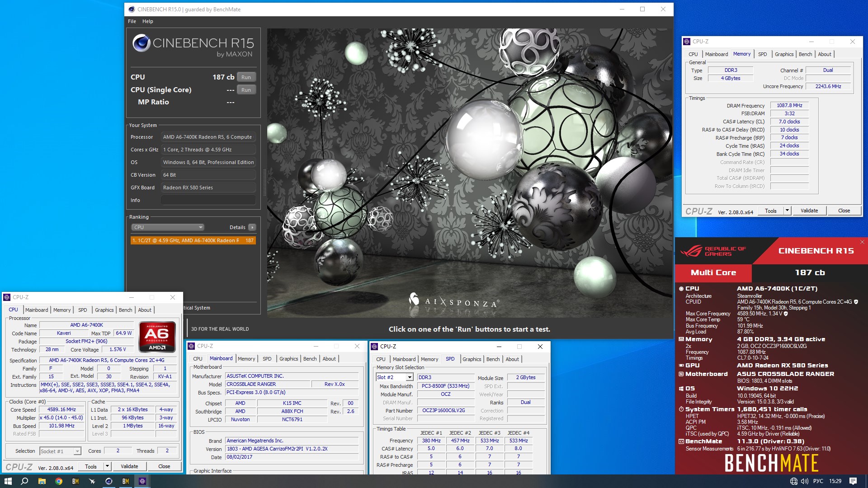868x488 pixels.
Task: Open the File menu in Cinebench
Action: coord(132,21)
